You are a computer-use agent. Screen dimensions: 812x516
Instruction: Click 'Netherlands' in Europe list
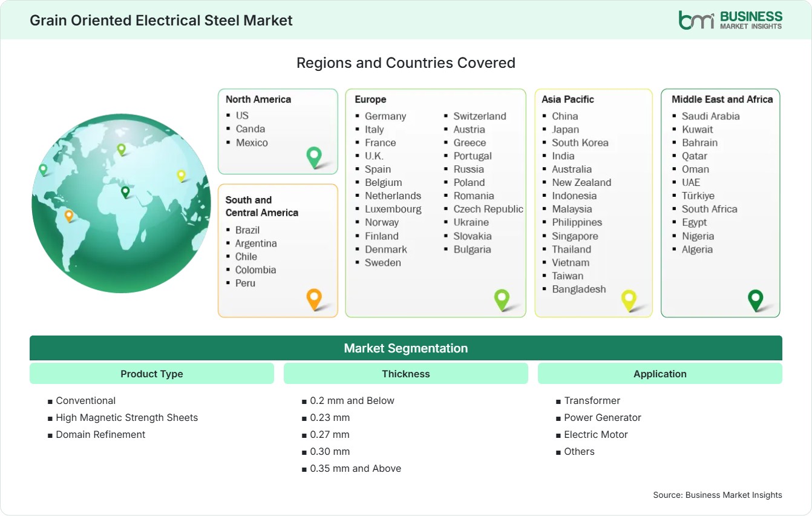393,196
